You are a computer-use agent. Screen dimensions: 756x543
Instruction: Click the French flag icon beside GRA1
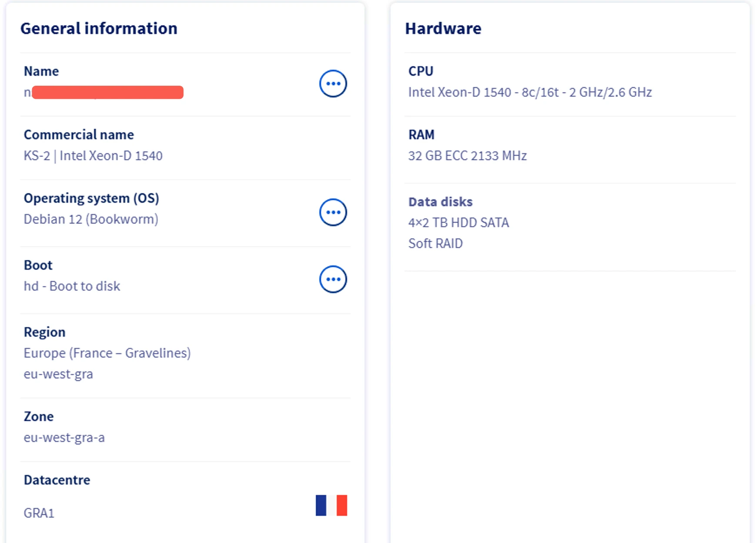(x=331, y=505)
